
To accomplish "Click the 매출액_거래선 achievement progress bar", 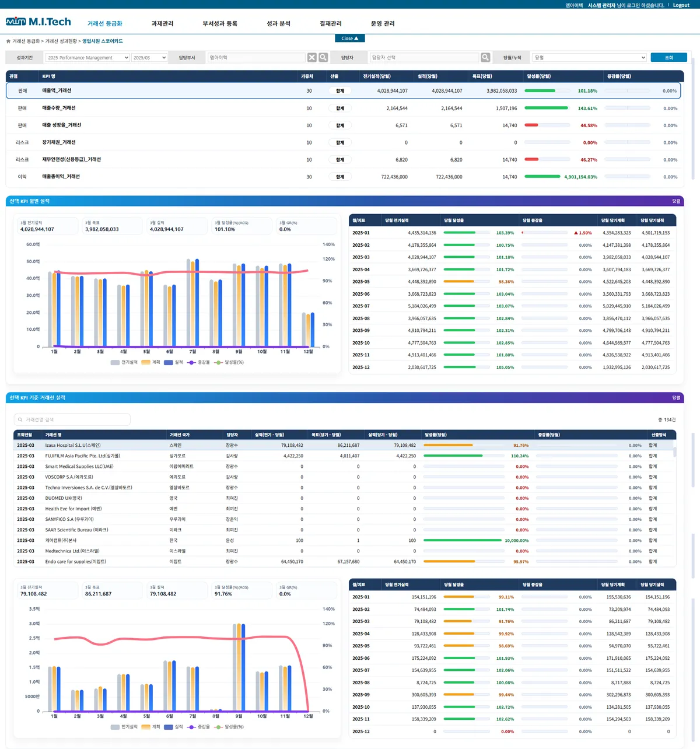I will (547, 91).
